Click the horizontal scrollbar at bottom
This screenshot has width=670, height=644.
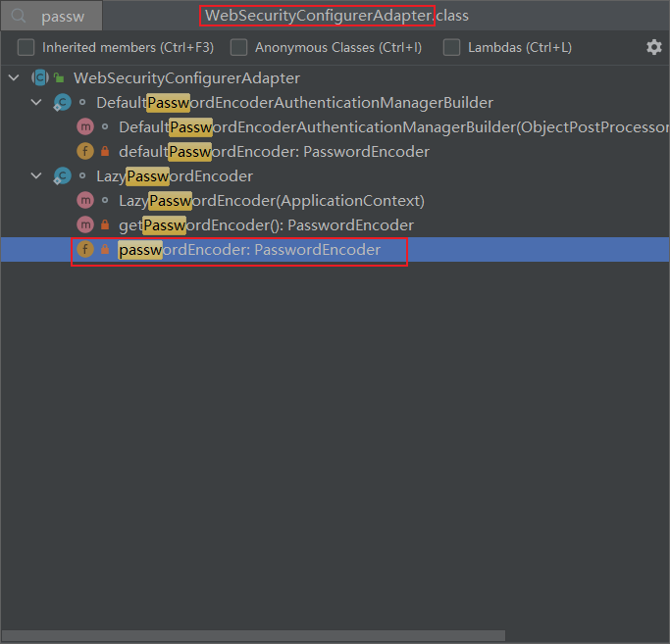tap(253, 636)
